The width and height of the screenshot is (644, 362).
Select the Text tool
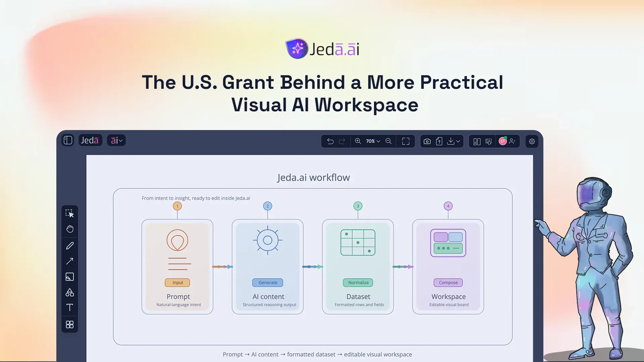(x=70, y=307)
